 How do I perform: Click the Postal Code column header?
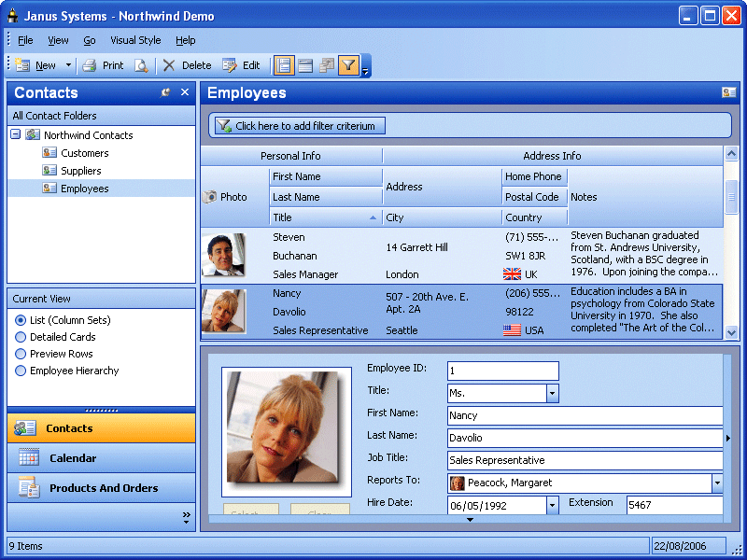(534, 197)
